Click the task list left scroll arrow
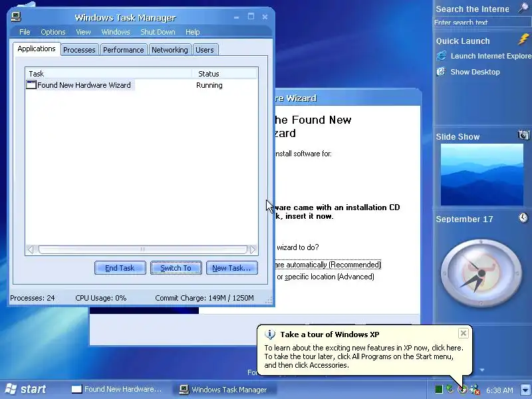 point(30,250)
